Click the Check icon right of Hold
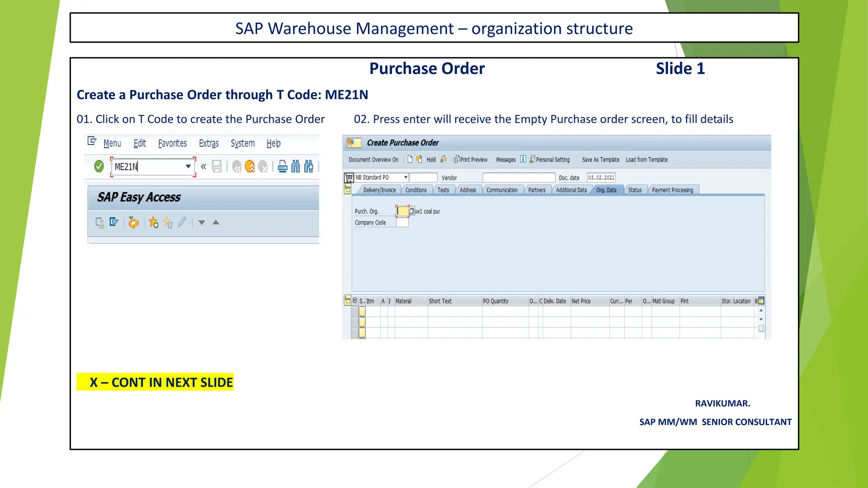 point(443,159)
